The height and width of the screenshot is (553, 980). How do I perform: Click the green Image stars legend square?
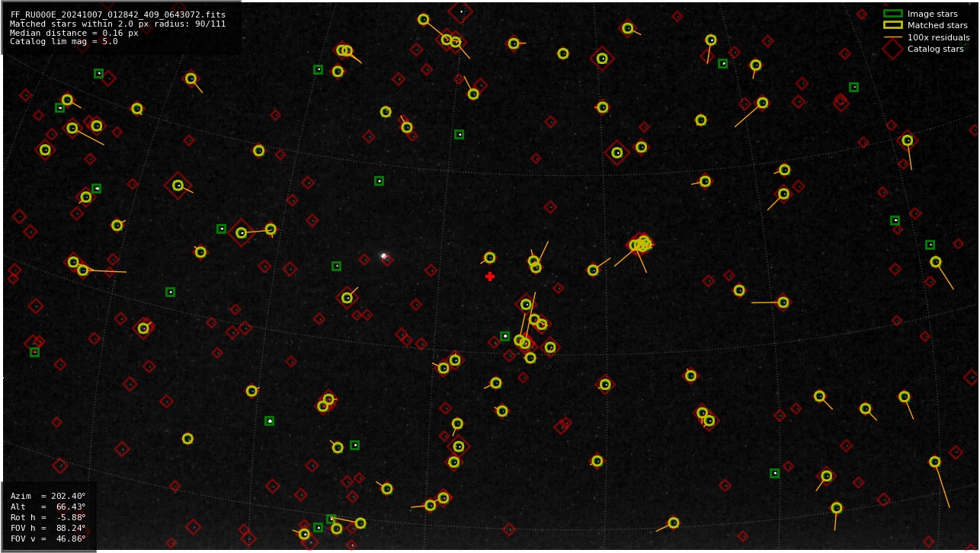point(892,14)
